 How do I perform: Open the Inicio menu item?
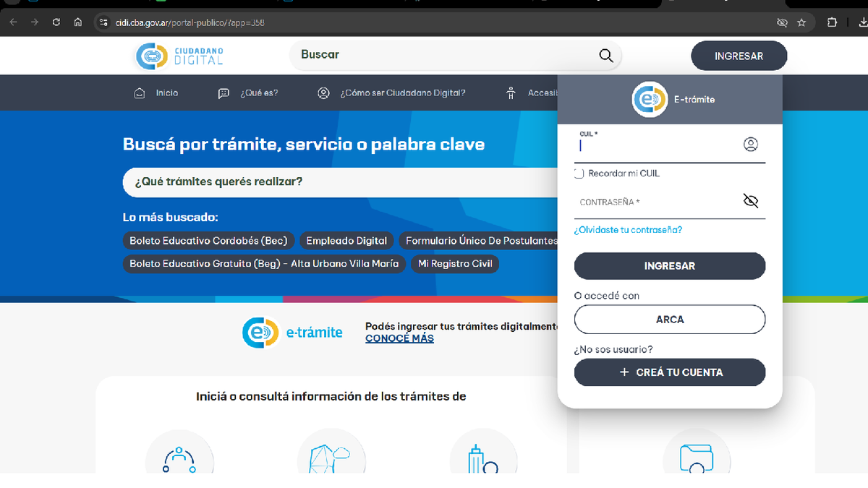click(156, 93)
